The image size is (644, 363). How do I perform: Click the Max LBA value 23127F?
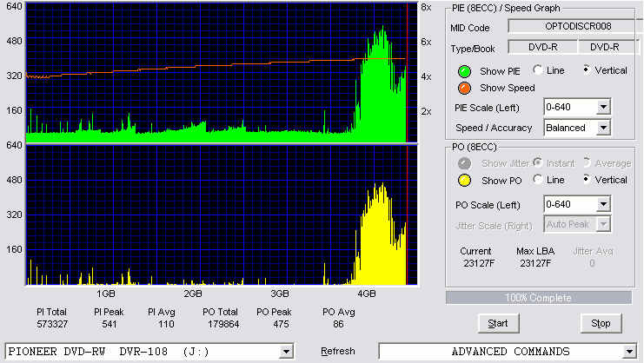tap(535, 263)
